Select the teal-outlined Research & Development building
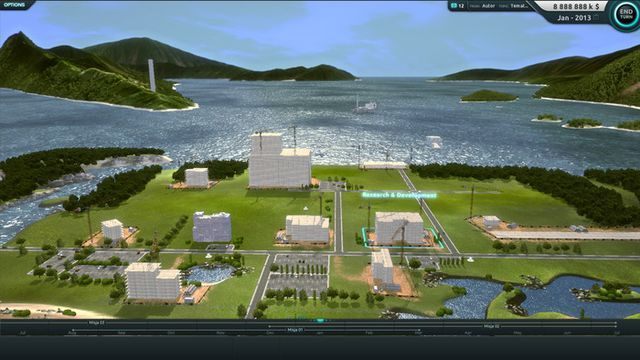The image size is (640, 360). [x=400, y=229]
